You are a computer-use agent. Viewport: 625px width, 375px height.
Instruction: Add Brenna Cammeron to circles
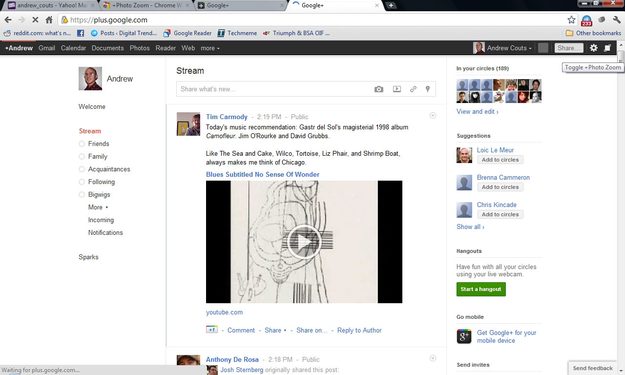(500, 187)
